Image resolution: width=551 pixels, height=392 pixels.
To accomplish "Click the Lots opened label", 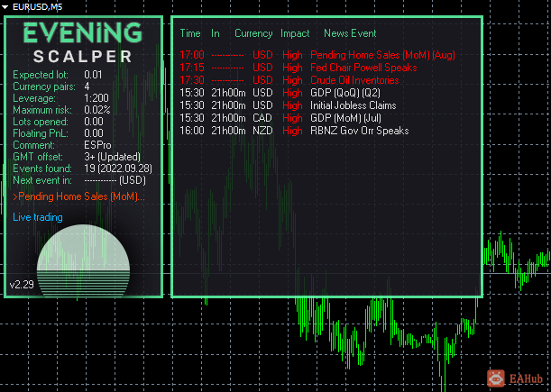I will click(41, 122).
